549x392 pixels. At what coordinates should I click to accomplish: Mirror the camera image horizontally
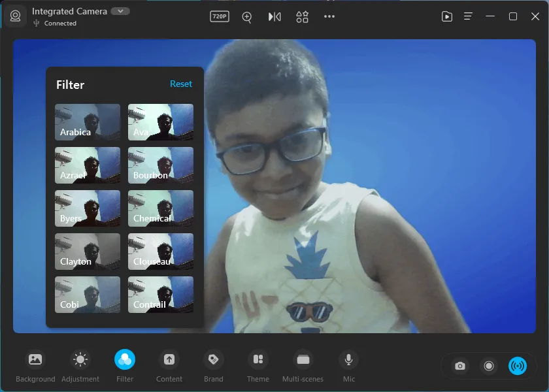pos(274,16)
